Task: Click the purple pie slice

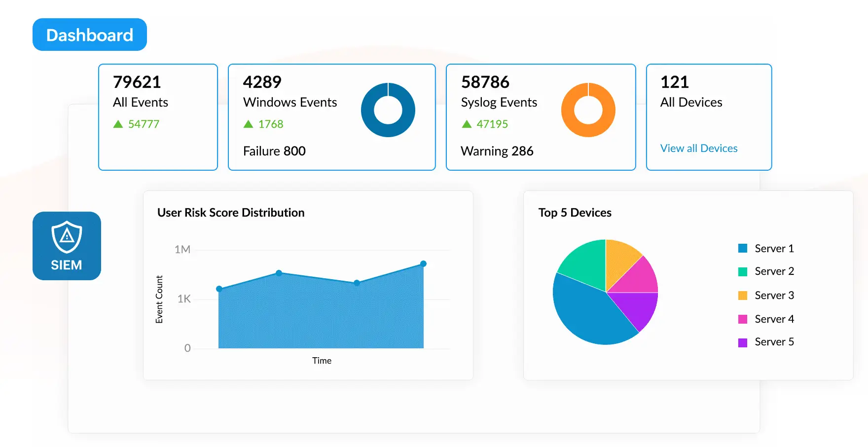Action: coord(638,306)
